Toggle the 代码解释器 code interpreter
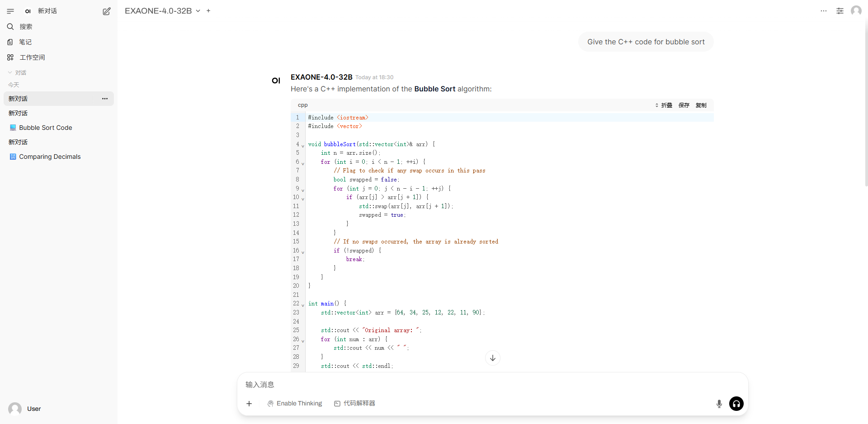Viewport: 868px width, 424px height. coord(355,404)
